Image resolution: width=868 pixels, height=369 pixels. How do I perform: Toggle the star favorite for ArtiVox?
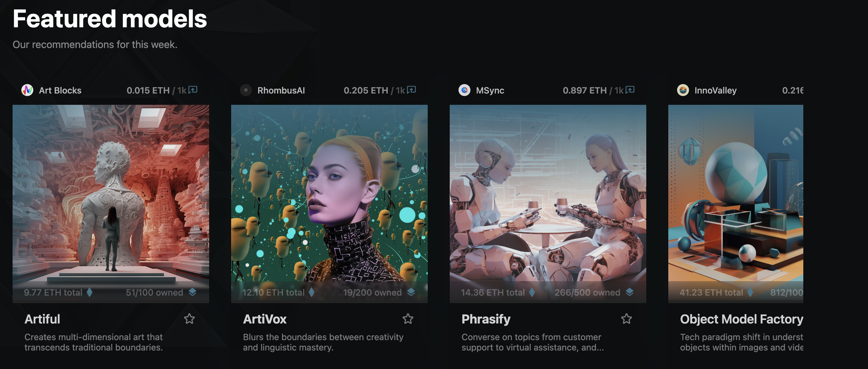408,318
